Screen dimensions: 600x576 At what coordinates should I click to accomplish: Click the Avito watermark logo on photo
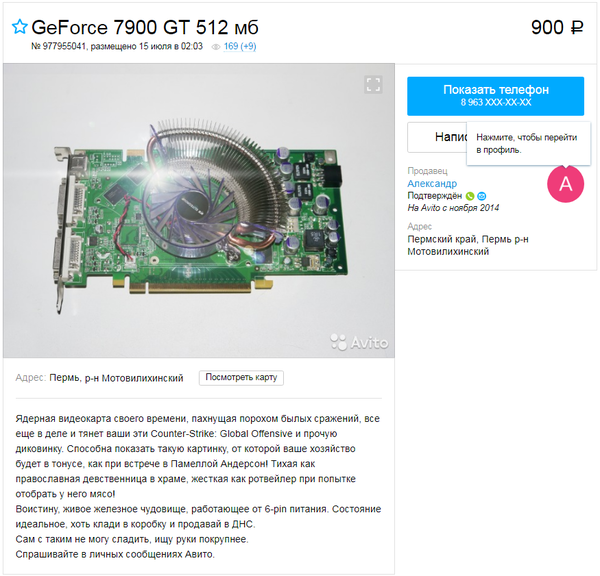pyautogui.click(x=359, y=342)
